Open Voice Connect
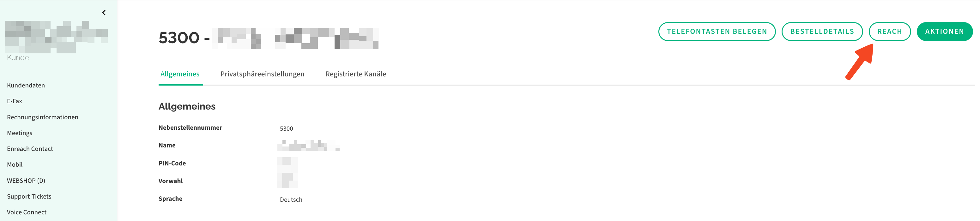Screen dimensions: 980x221 coord(27,212)
